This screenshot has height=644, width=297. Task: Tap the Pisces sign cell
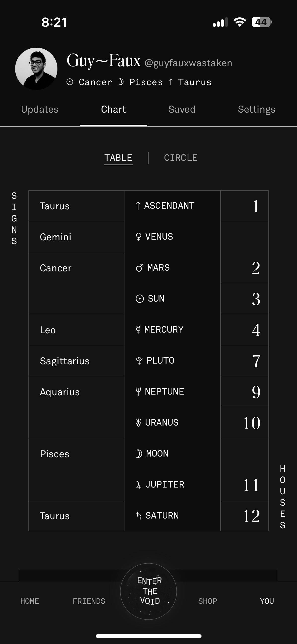77,469
